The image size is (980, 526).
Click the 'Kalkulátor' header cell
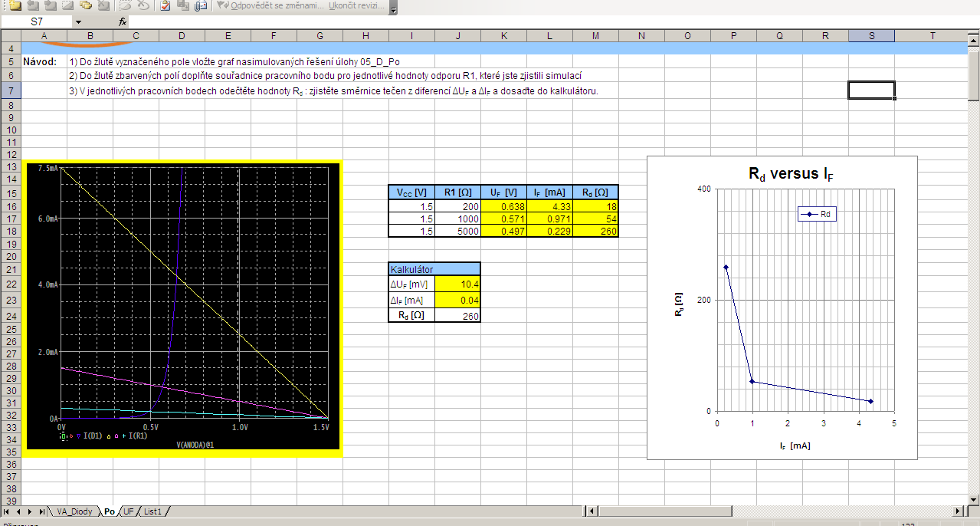[434, 269]
